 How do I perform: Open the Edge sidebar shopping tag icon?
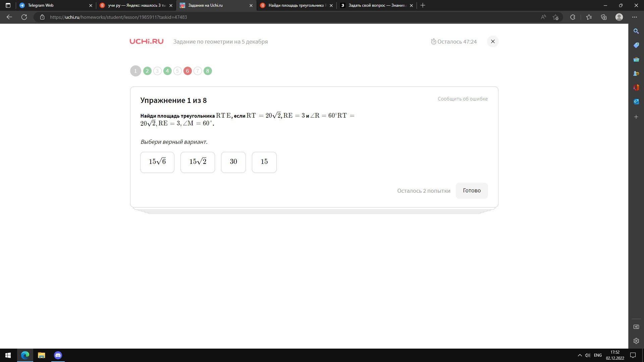pos(636,45)
